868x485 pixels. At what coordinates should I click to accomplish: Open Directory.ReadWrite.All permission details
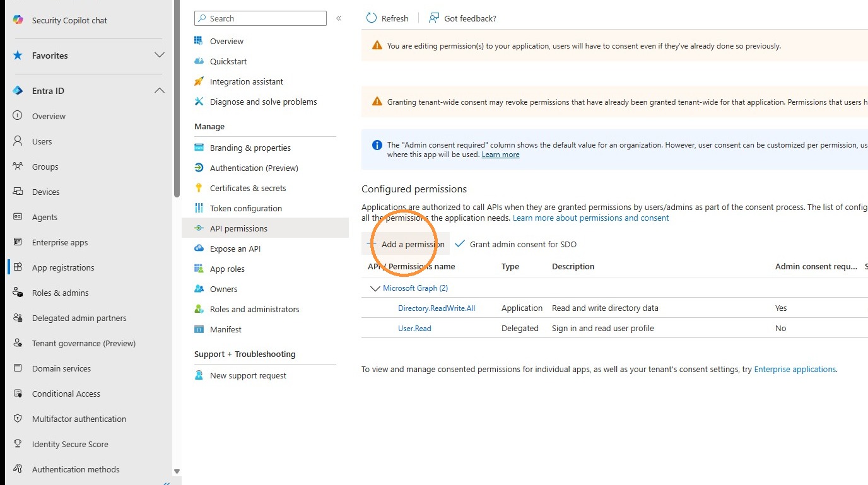click(x=437, y=308)
